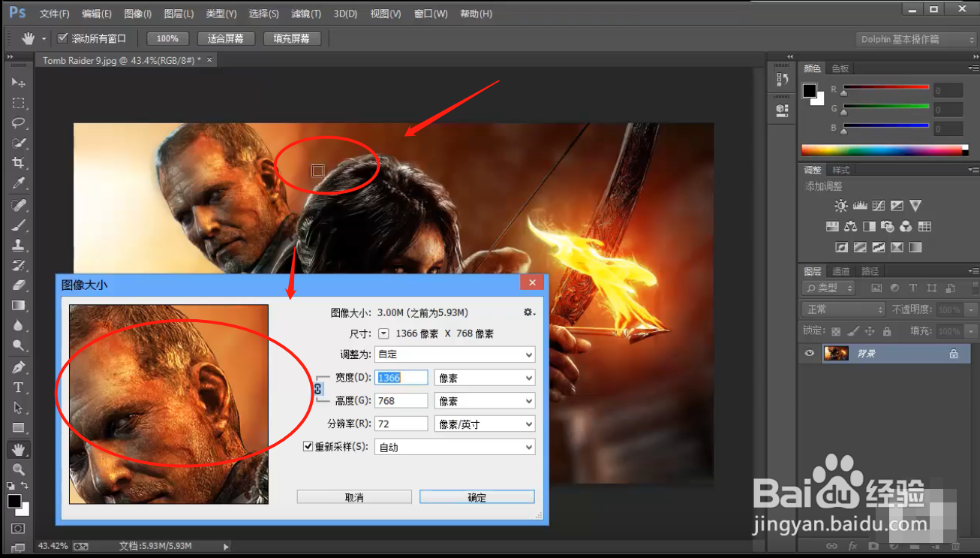This screenshot has height=558, width=980.
Task: Toggle lock image pixels brush icon
Action: click(853, 331)
